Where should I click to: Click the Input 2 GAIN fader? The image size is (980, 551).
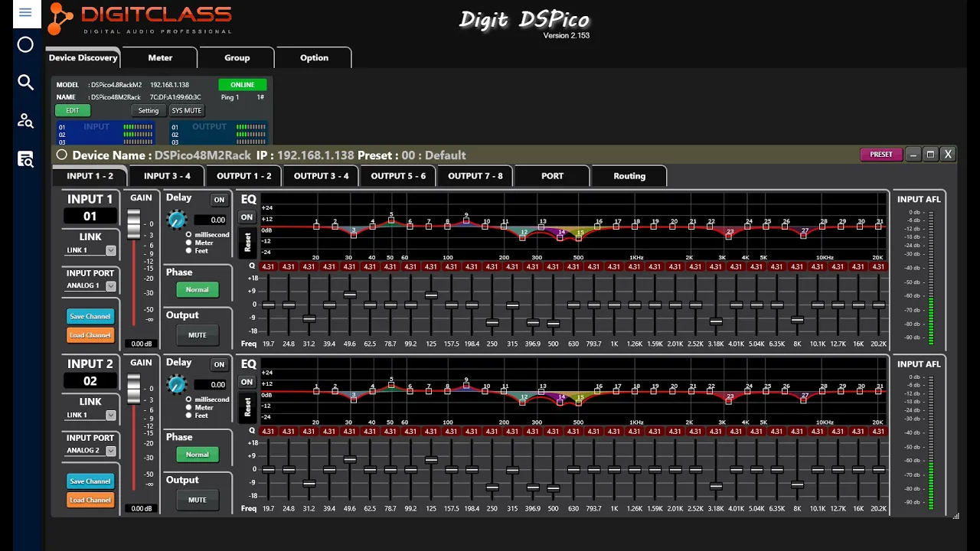coord(134,389)
